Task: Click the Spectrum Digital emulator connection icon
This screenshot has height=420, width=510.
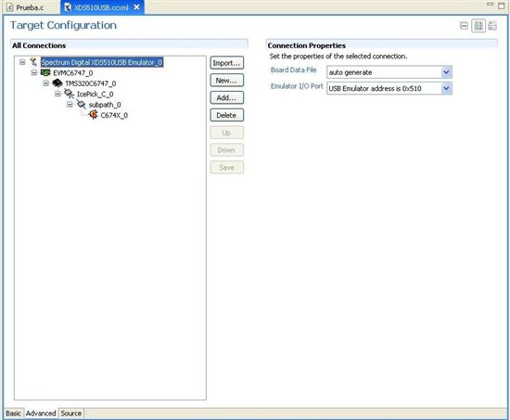Action: point(33,62)
